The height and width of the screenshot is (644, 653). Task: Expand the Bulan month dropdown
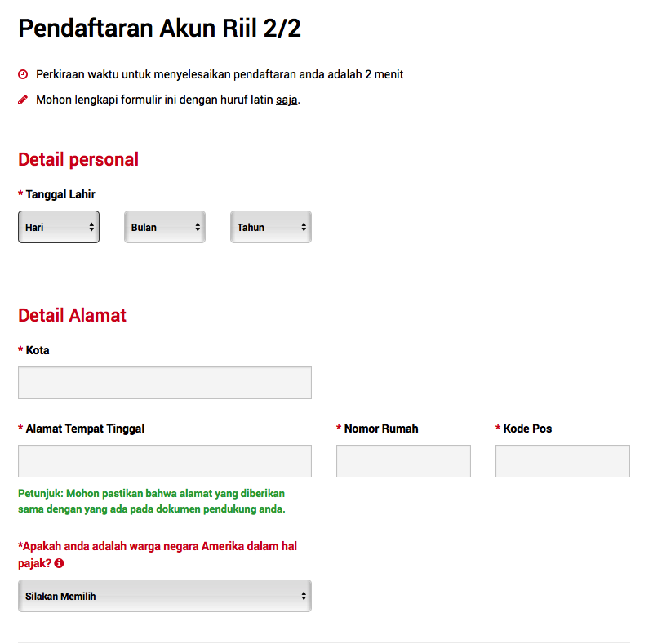(165, 228)
